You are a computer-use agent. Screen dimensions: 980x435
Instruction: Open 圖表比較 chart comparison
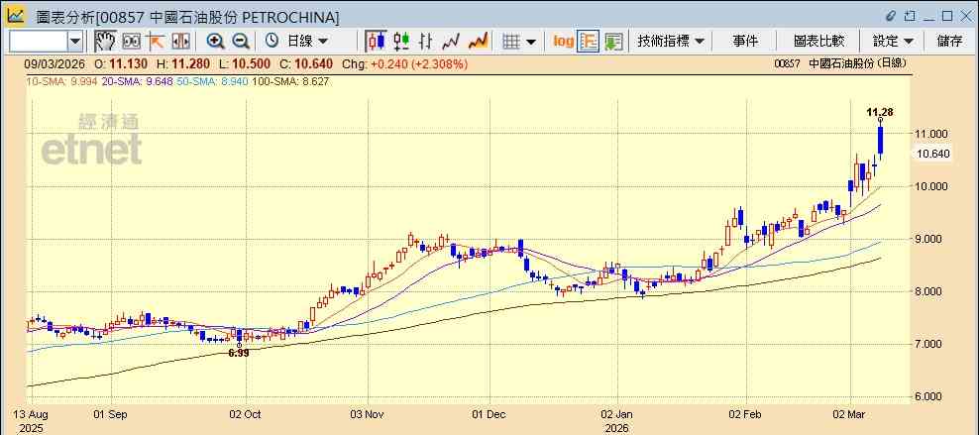pos(818,42)
